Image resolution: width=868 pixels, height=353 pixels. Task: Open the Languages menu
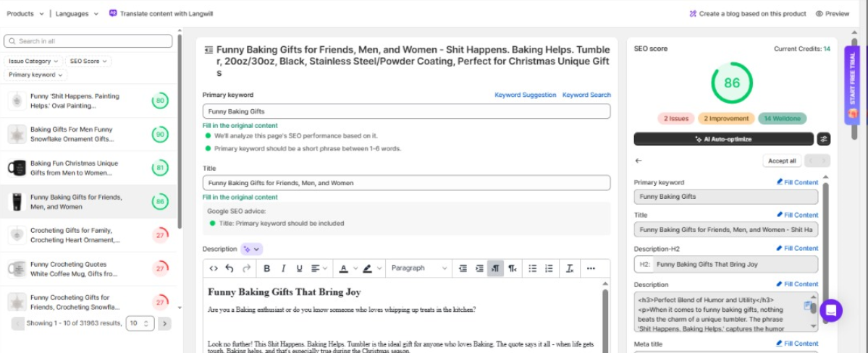coord(76,14)
